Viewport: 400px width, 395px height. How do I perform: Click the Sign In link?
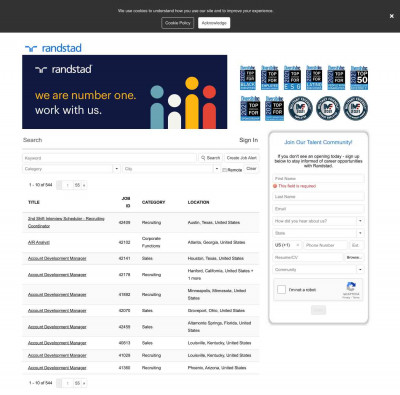[249, 140]
